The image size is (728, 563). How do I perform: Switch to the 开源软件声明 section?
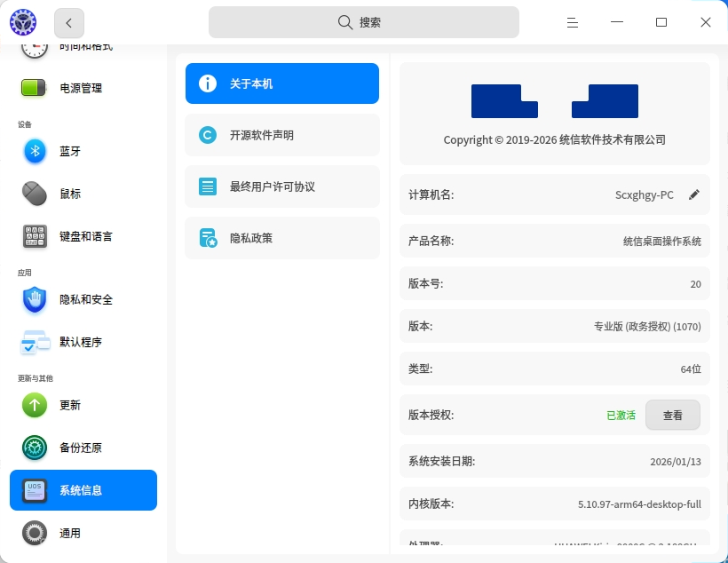click(x=281, y=135)
